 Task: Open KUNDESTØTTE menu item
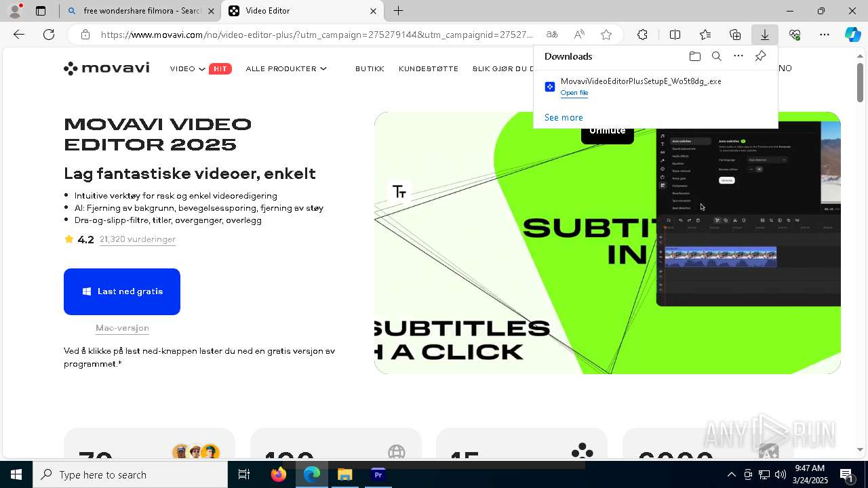[x=429, y=68]
